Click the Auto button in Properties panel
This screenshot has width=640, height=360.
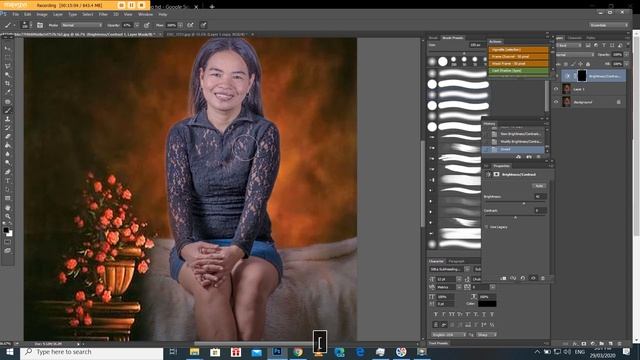pyautogui.click(x=539, y=186)
